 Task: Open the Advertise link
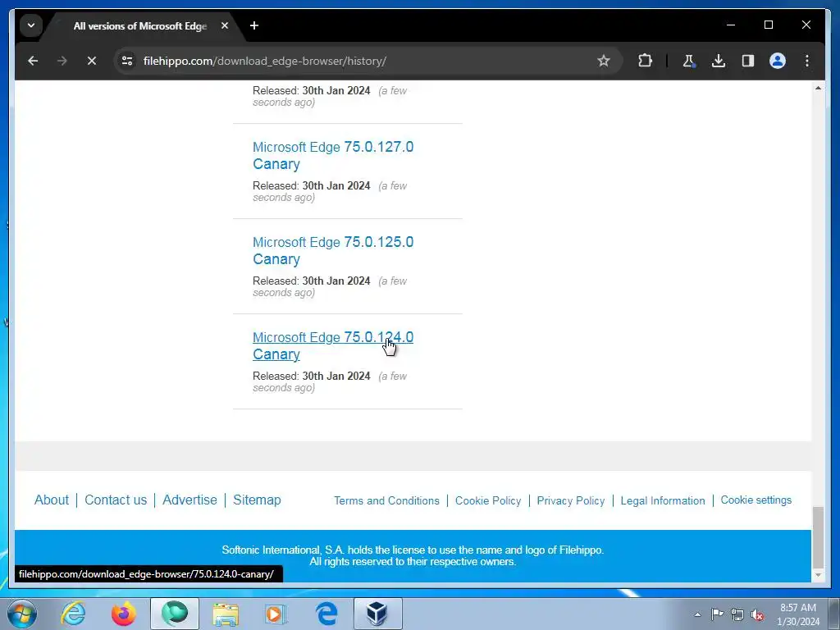point(189,500)
